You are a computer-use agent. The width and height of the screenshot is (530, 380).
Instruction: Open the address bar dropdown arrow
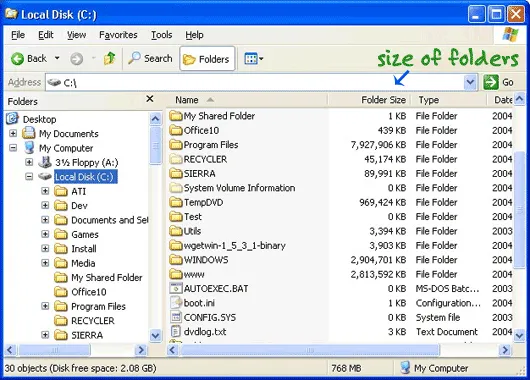point(470,82)
